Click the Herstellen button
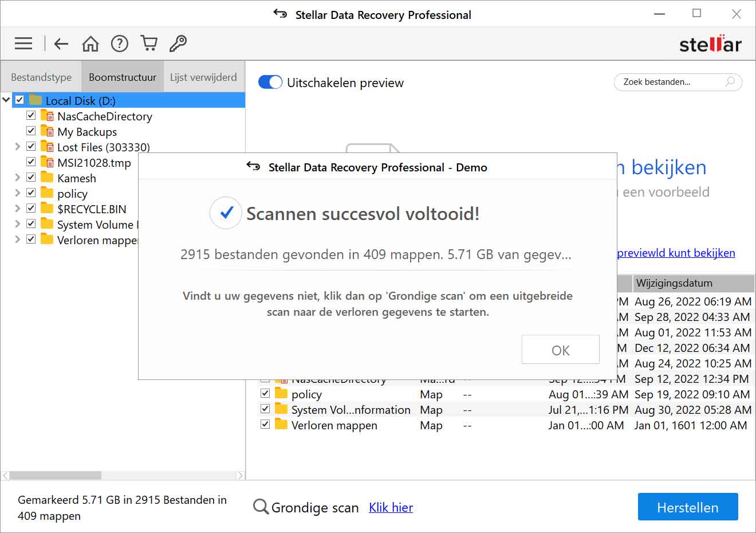The height and width of the screenshot is (533, 756). (x=688, y=507)
